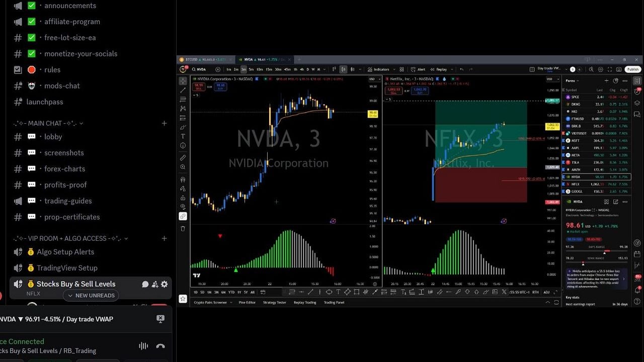
Task: Toggle noise suppression waveform icon
Action: pyautogui.click(x=143, y=346)
